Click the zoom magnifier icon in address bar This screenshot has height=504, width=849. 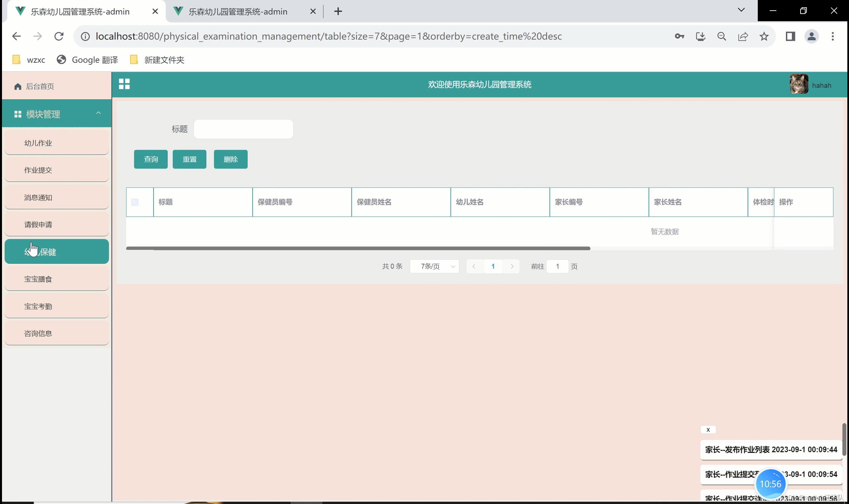(x=722, y=36)
